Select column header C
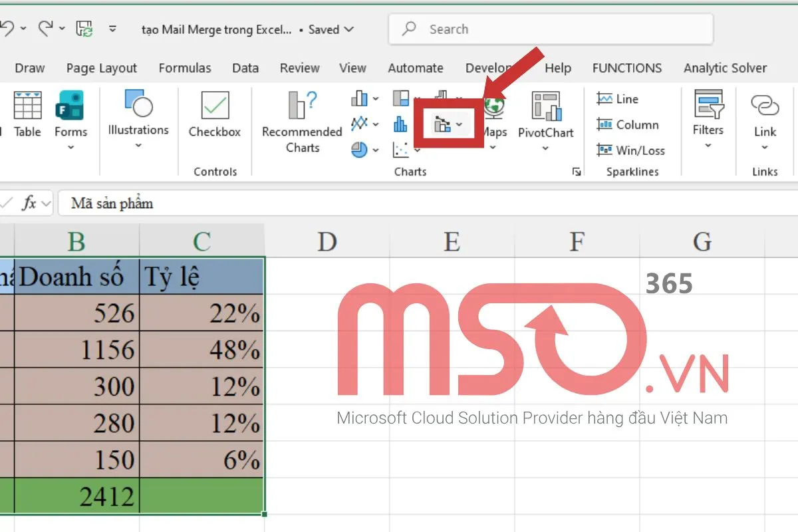This screenshot has height=532, width=798. (201, 241)
